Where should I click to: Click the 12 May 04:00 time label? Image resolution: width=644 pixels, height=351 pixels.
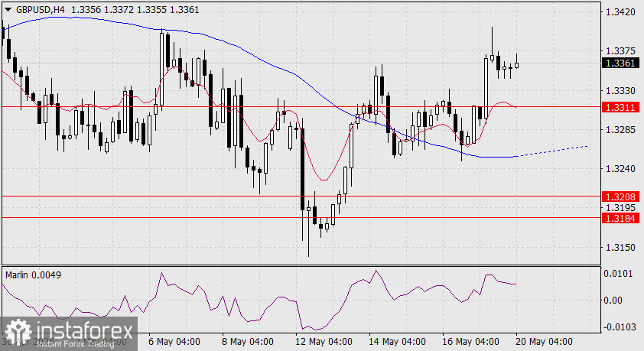pos(324,342)
